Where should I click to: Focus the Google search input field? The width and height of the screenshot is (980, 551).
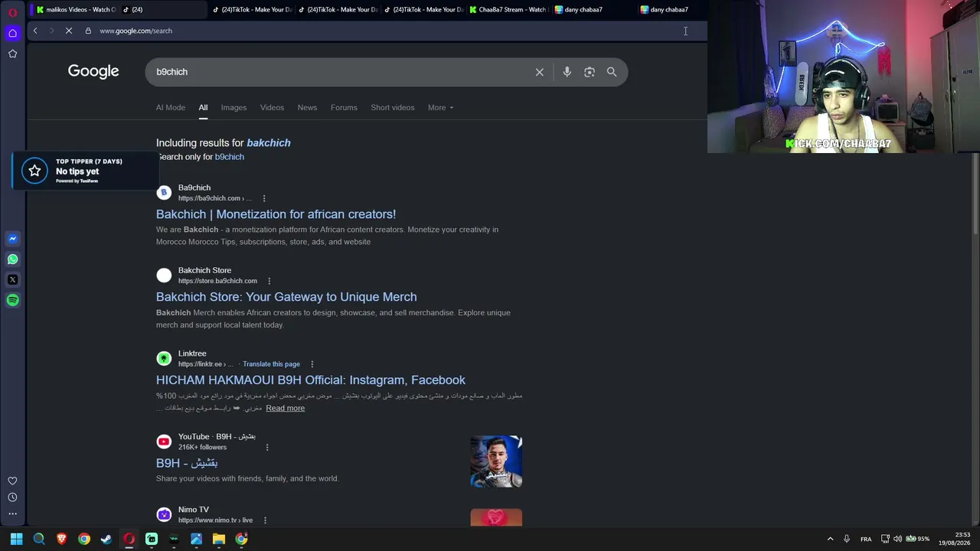pos(341,72)
